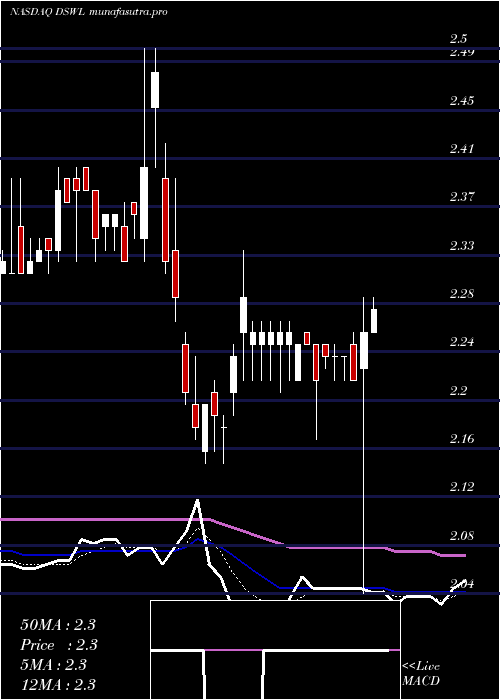The width and height of the screenshot is (500, 700).
Task: Click the 2.08 price axis label
Action: [461, 535]
